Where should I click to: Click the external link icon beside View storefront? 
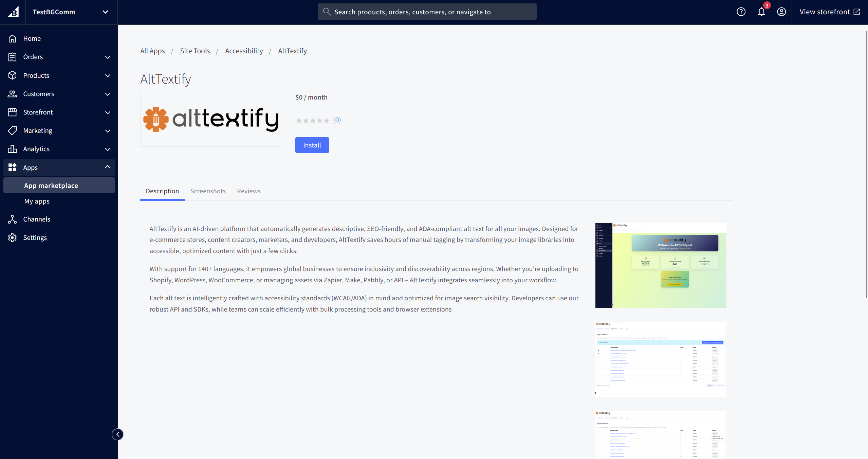(857, 12)
